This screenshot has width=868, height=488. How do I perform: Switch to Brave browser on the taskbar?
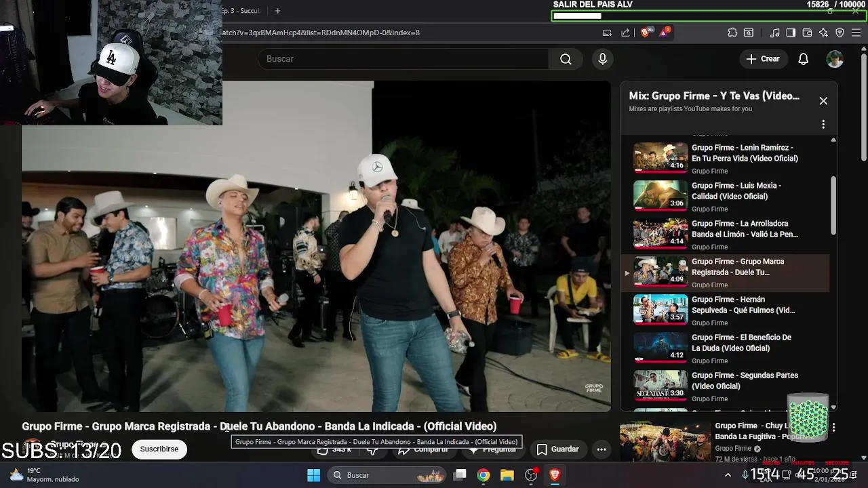[555, 475]
